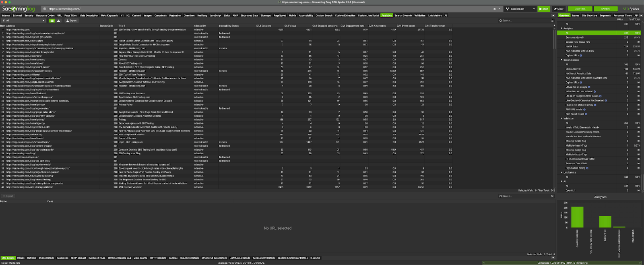Show more main tabs via overflow arrow
Viewport: 644px width, 265px height.
(x=553, y=16)
